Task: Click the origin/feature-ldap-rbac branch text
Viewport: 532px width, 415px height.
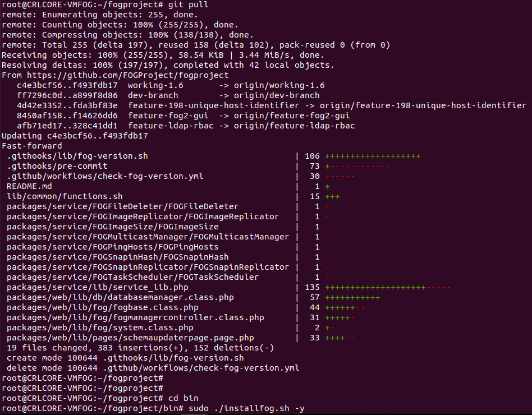Action: 294,126
